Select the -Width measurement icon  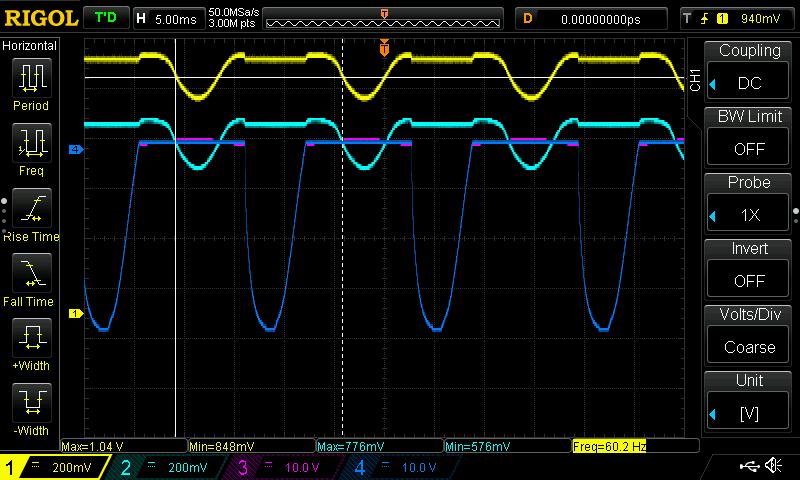coord(31,405)
